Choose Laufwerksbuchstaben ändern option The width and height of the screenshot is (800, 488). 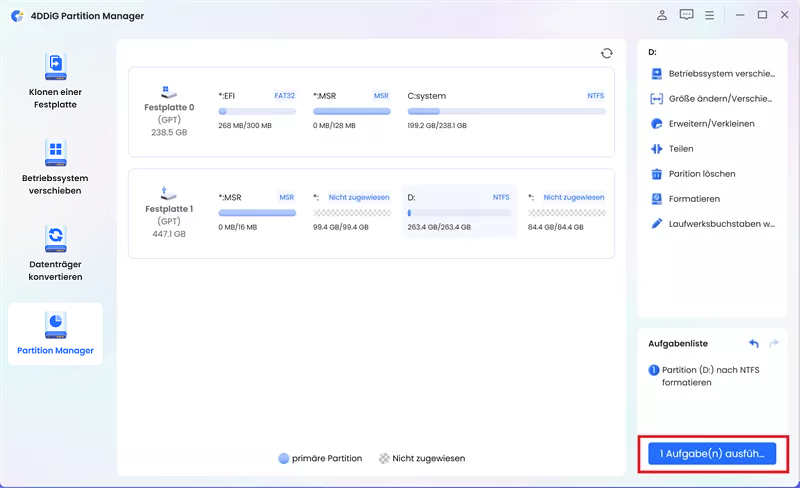[713, 224]
